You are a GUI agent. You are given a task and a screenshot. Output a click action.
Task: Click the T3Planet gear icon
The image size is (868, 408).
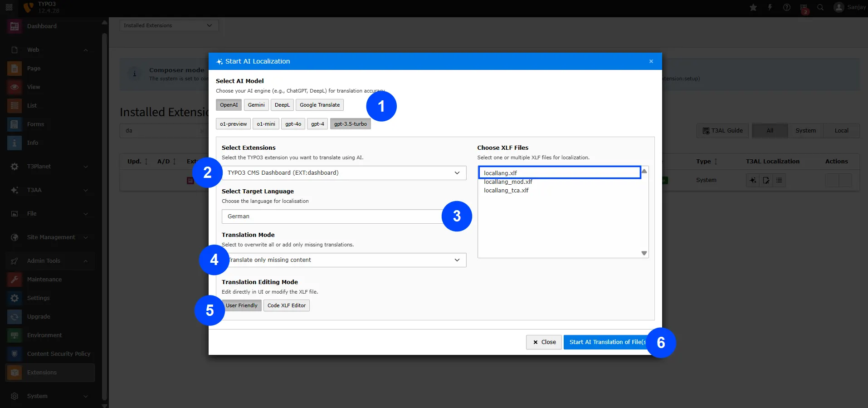(x=15, y=167)
